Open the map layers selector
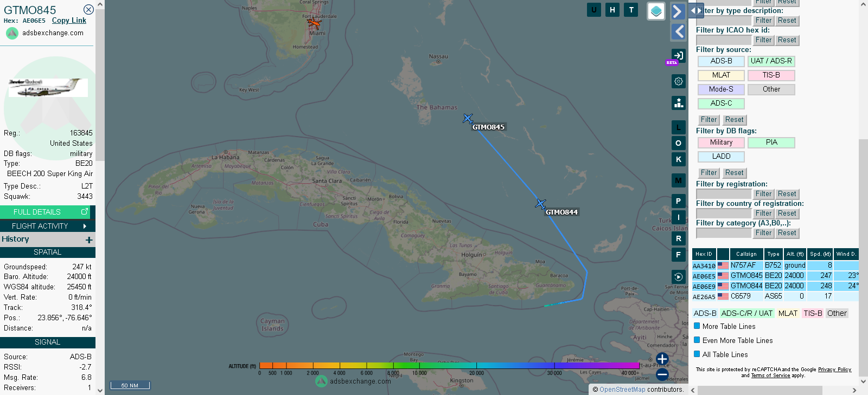 (656, 11)
